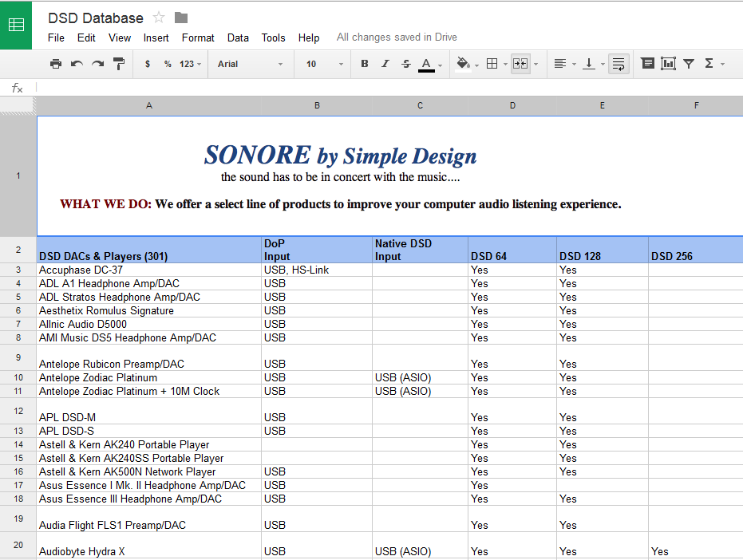Open the View menu
This screenshot has width=743, height=560.
[x=120, y=38]
